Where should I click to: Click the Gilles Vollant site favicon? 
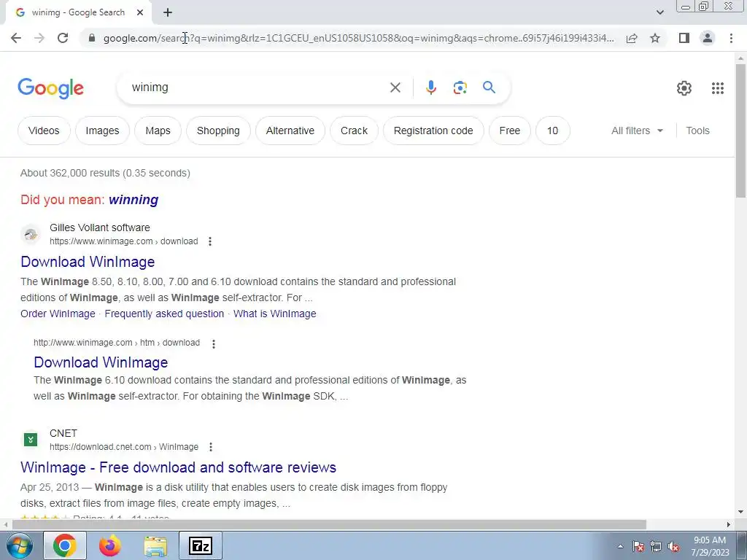(31, 234)
